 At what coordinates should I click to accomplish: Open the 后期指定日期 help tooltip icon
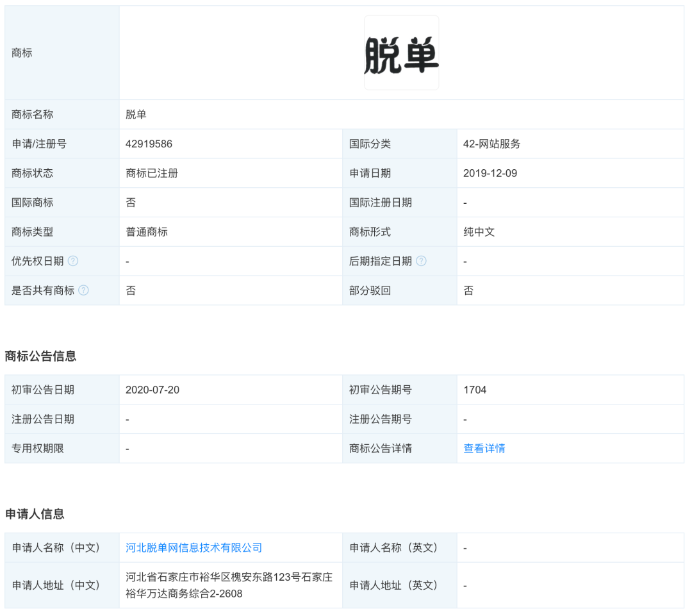[421, 261]
